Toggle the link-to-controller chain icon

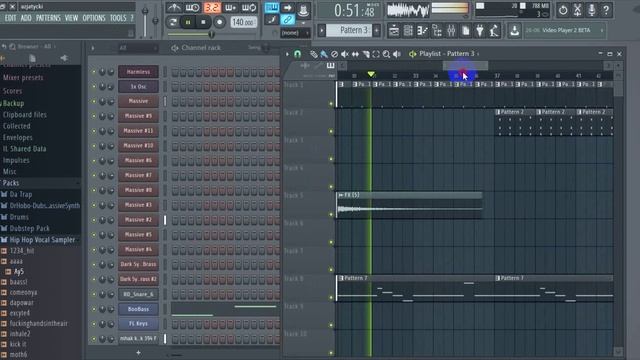point(288,19)
